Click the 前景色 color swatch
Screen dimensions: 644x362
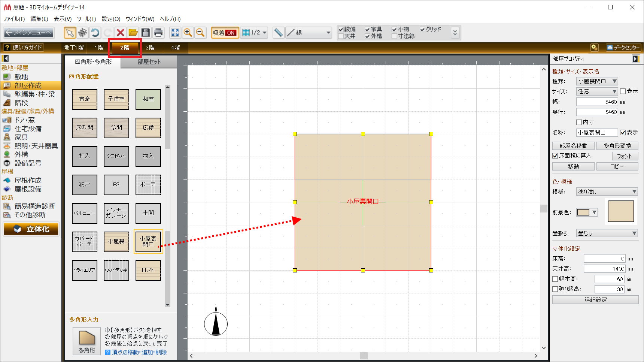(583, 212)
